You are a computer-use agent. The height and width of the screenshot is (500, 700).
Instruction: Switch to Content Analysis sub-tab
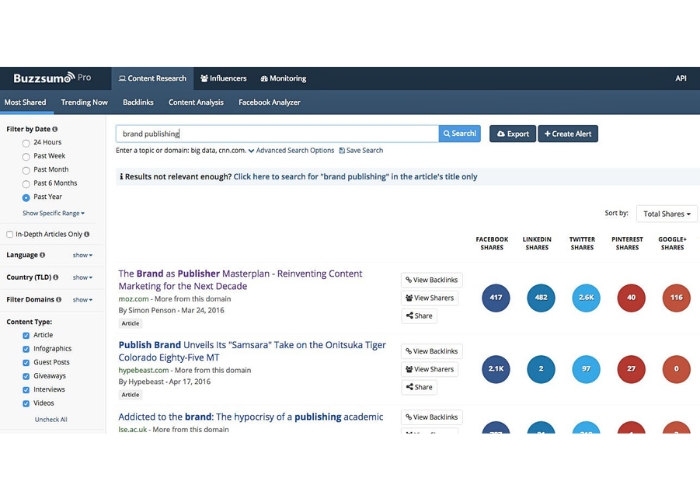[196, 102]
